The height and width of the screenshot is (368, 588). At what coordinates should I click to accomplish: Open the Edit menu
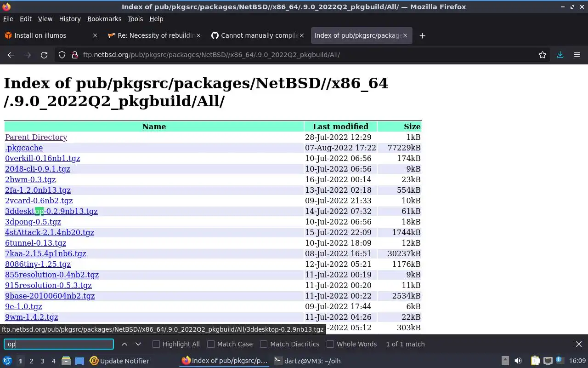tap(26, 19)
